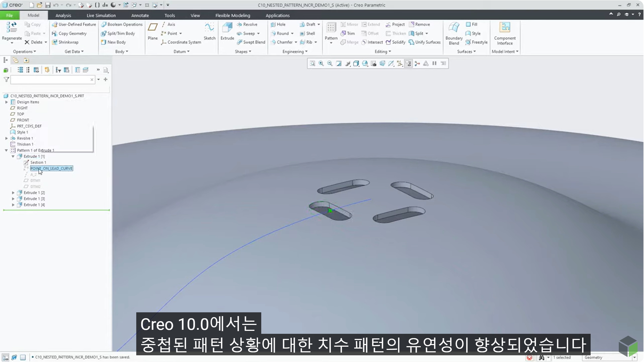Toggle datum display filters in graphics toolbar
Screen dimensions: 644x362
tap(400, 64)
